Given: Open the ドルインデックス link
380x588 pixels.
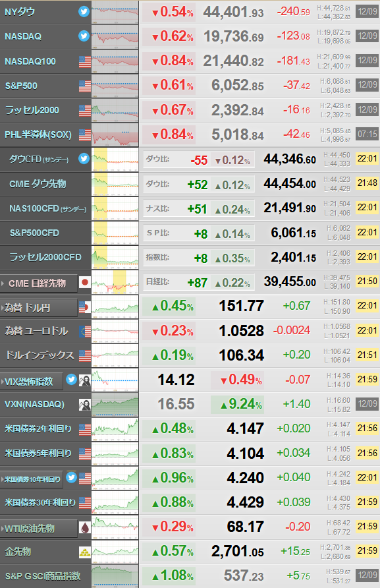Looking at the screenshot, I should coord(40,355).
